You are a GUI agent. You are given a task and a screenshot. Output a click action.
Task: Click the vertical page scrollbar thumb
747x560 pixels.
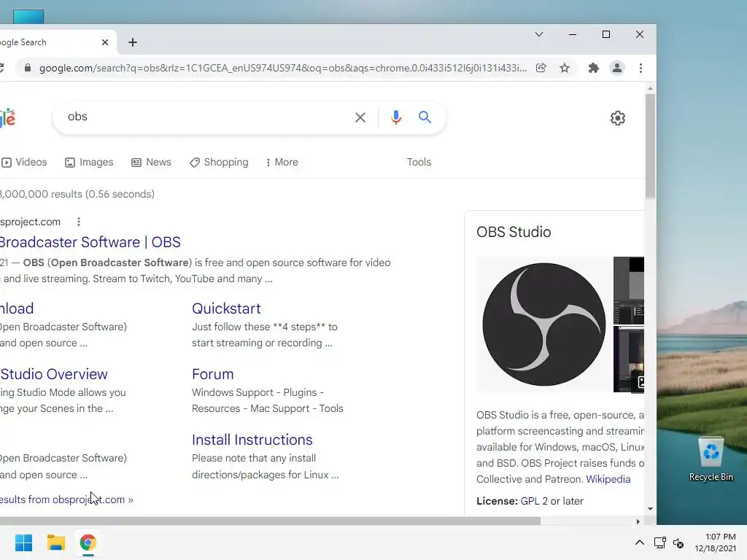click(650, 146)
